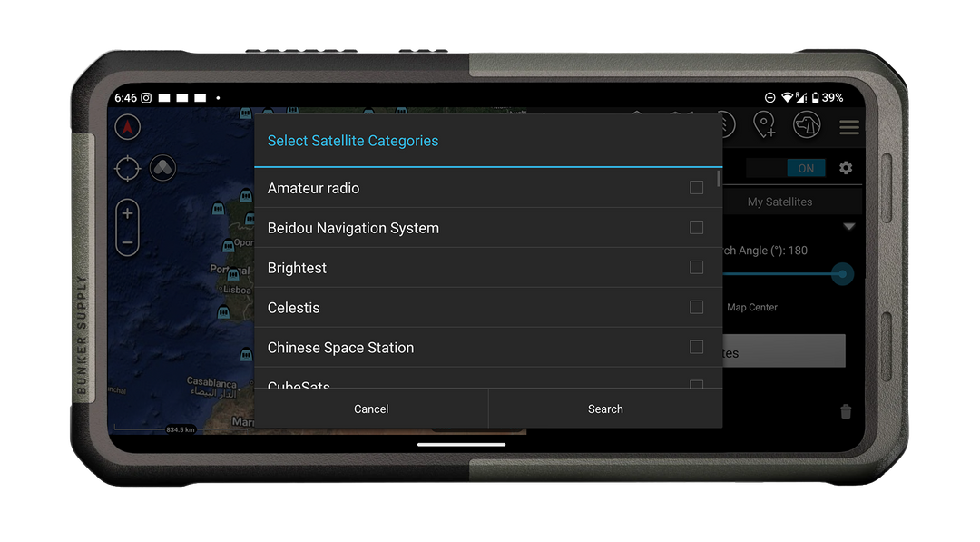Check the Amateur radio category

click(x=696, y=187)
